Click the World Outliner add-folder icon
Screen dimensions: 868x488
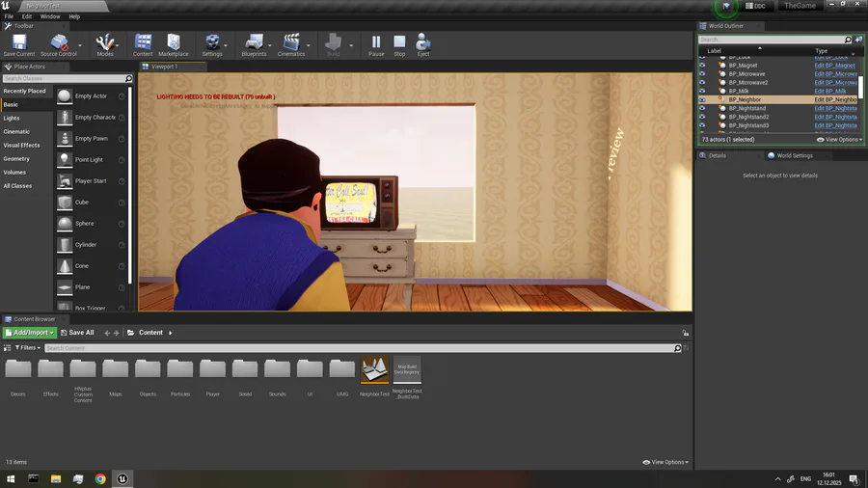858,40
